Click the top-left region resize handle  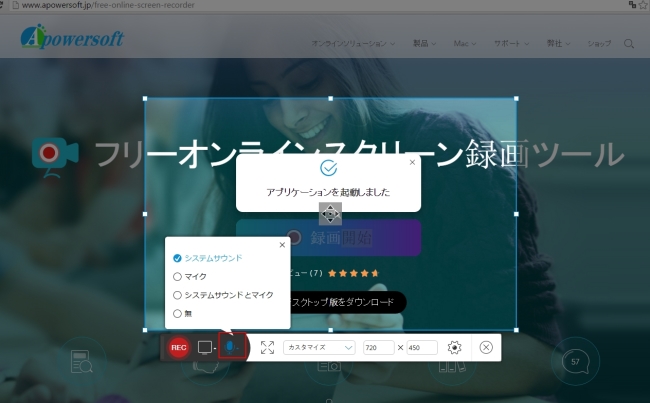pyautogui.click(x=145, y=99)
